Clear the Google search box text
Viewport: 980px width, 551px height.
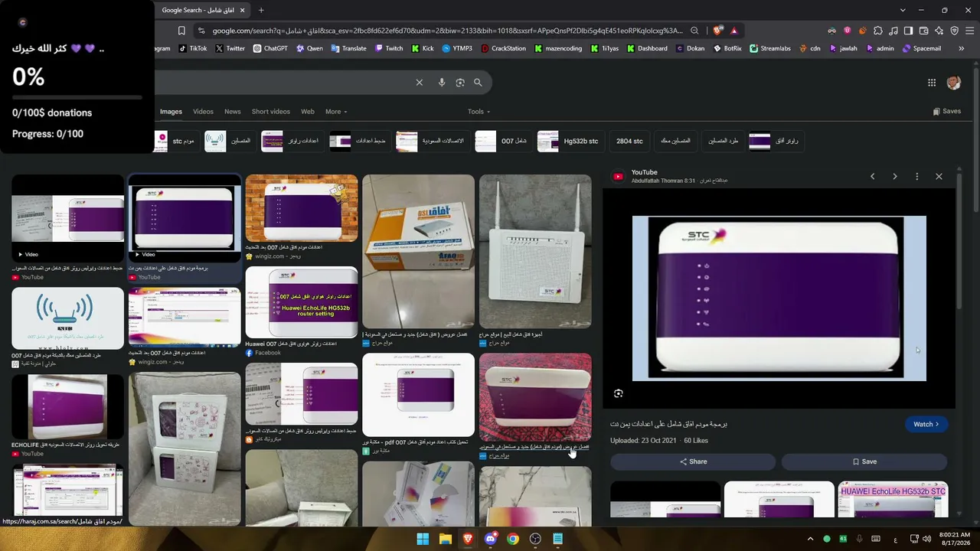pos(419,83)
